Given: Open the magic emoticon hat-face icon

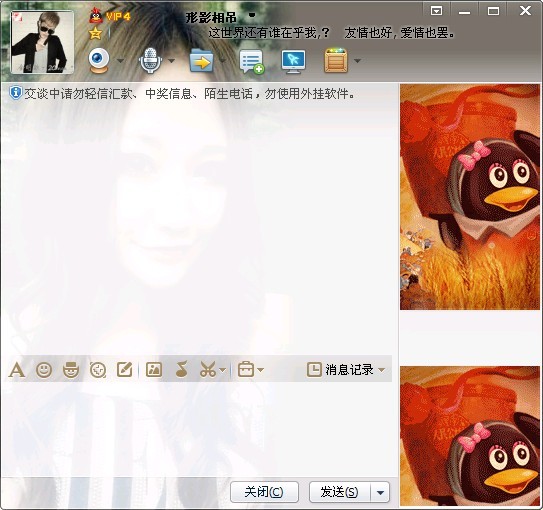Looking at the screenshot, I should (x=71, y=369).
